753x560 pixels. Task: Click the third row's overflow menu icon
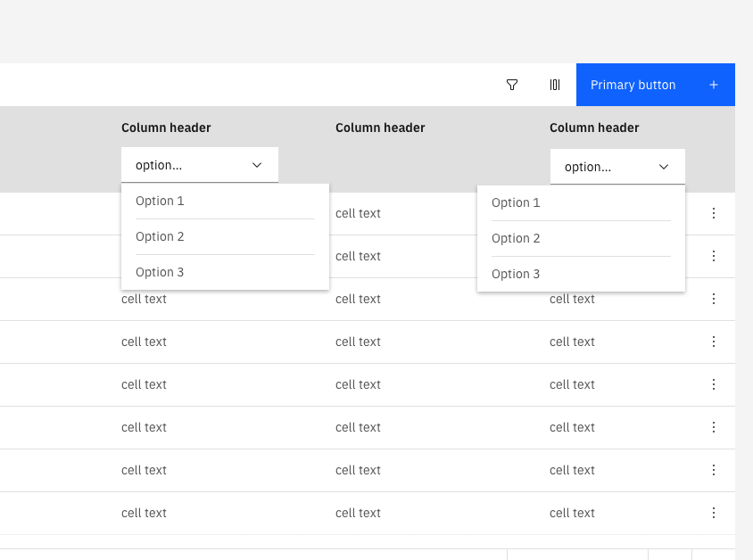point(714,299)
